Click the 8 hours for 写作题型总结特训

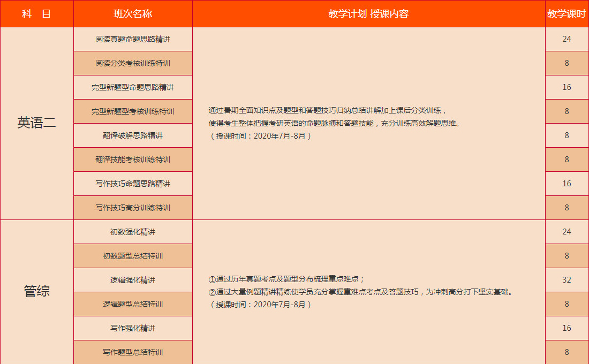(567, 352)
